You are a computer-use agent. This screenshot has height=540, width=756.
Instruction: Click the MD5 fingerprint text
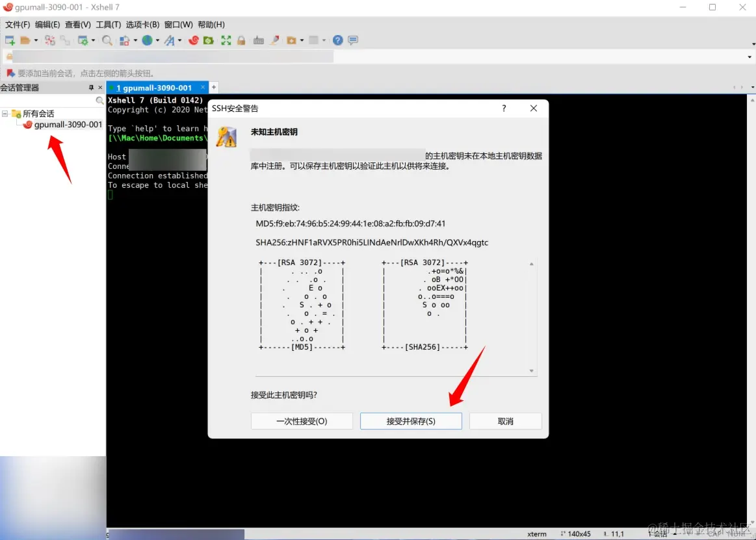click(x=350, y=224)
